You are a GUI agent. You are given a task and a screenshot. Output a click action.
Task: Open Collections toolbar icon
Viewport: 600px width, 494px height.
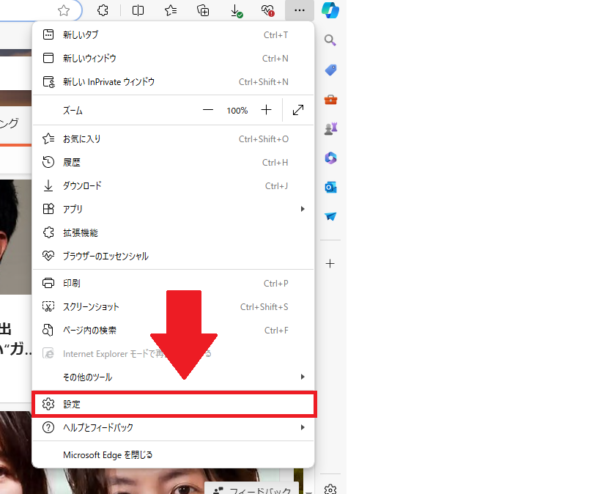tap(203, 10)
